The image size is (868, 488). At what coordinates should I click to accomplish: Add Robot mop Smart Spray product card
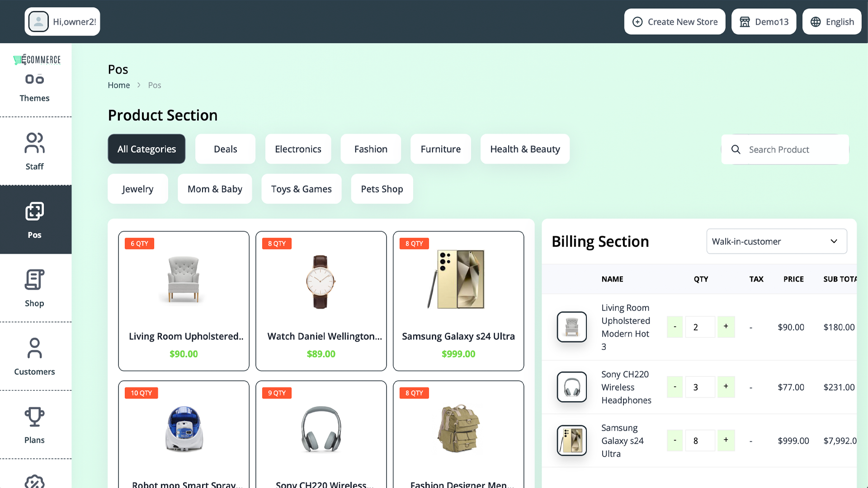coord(184,434)
